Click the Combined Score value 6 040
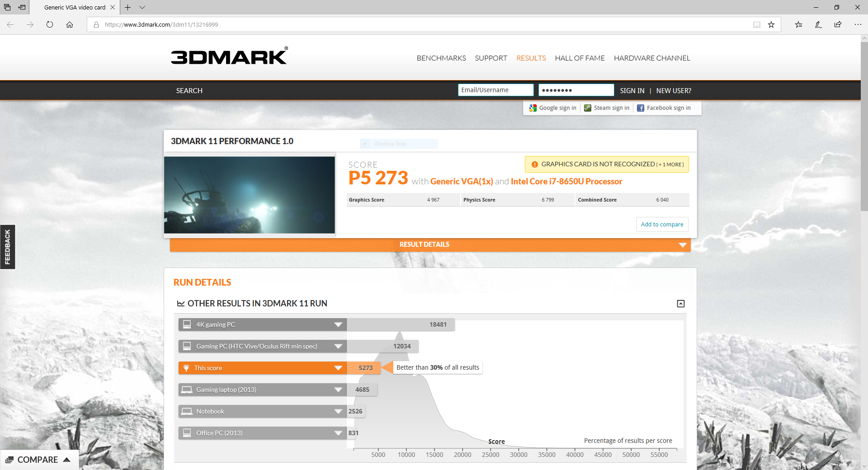The width and height of the screenshot is (868, 470). click(662, 200)
